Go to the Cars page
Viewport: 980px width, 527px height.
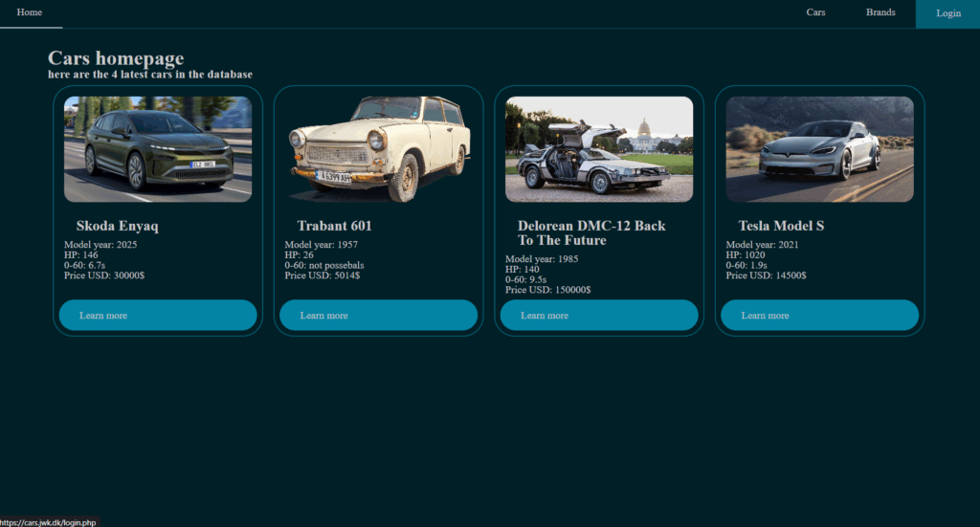coord(815,12)
